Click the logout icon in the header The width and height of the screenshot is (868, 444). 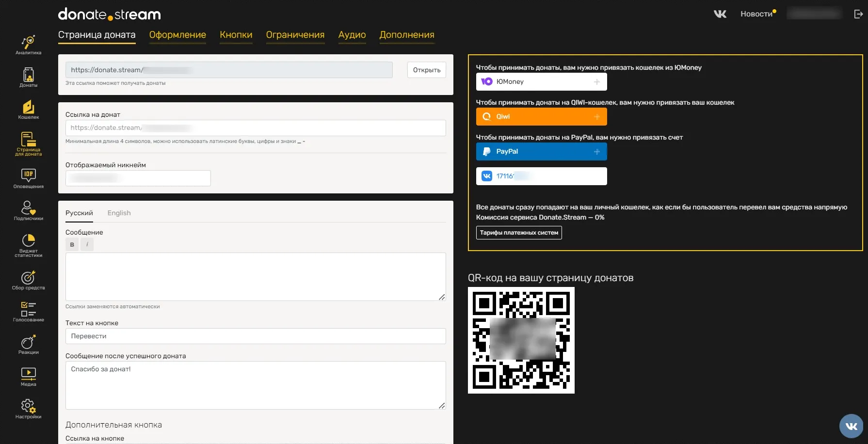click(x=858, y=14)
